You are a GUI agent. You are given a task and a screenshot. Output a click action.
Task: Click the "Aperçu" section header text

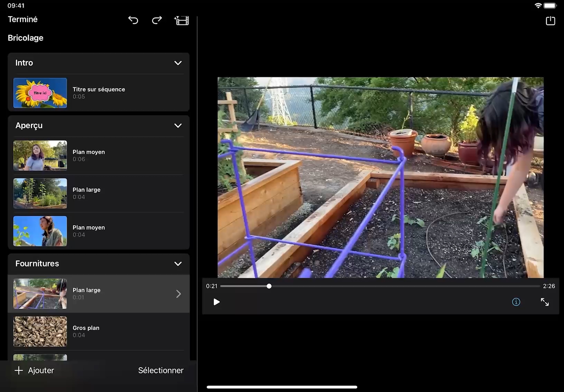(x=29, y=125)
